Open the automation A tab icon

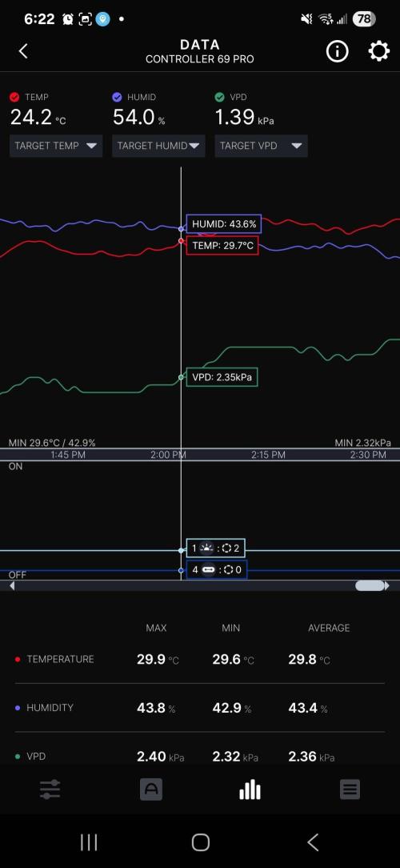(x=151, y=790)
